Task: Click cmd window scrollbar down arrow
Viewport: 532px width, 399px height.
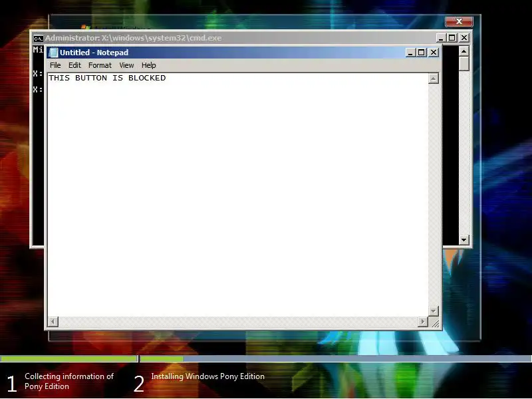Action: [464, 240]
